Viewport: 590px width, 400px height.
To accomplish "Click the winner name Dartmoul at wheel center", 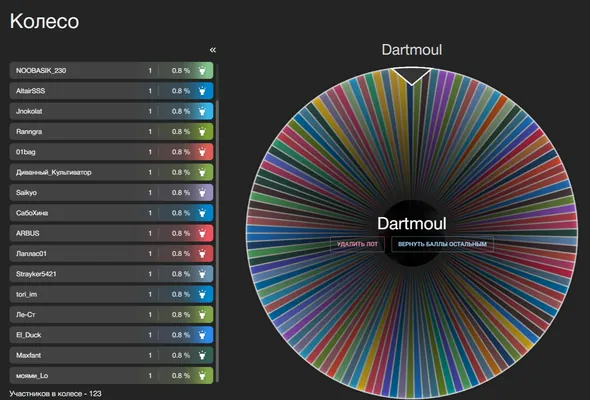I will point(412,224).
